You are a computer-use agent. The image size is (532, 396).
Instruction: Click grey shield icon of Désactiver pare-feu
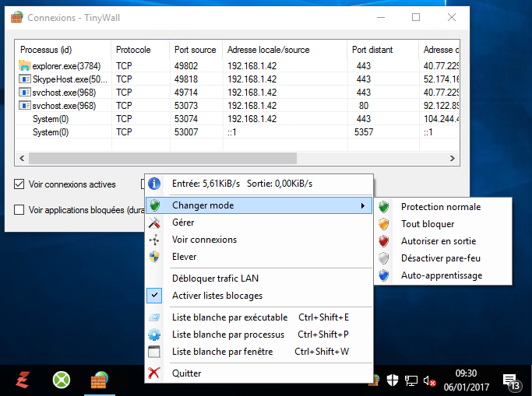pyautogui.click(x=384, y=258)
